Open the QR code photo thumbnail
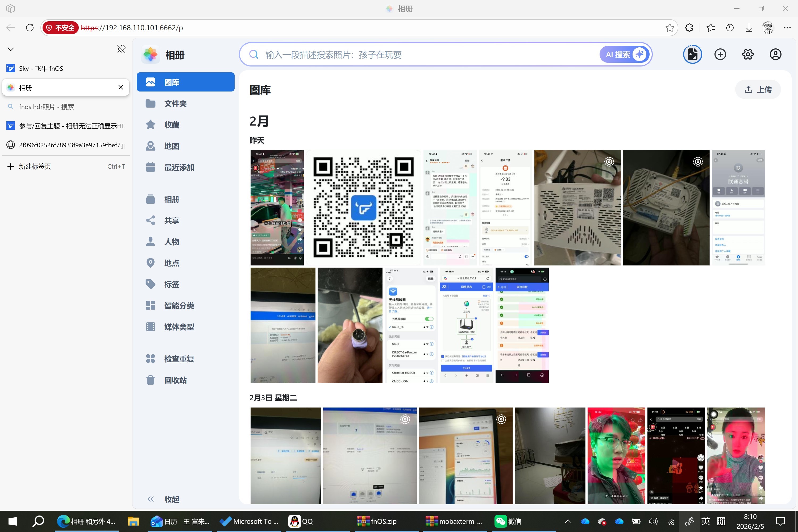 tap(363, 207)
